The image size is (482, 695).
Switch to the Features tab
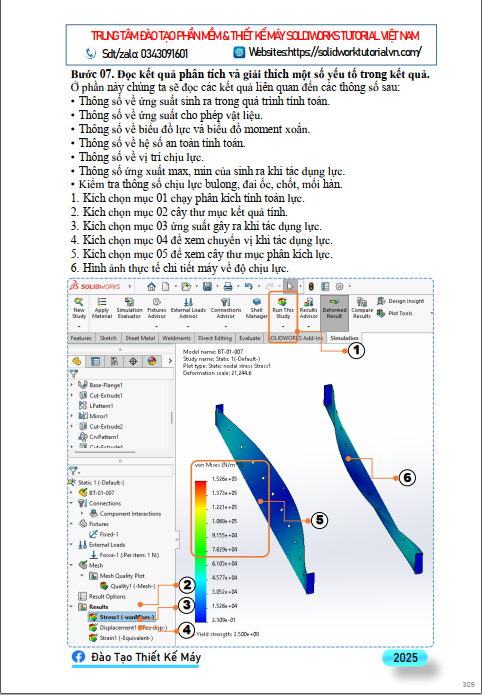[81, 338]
